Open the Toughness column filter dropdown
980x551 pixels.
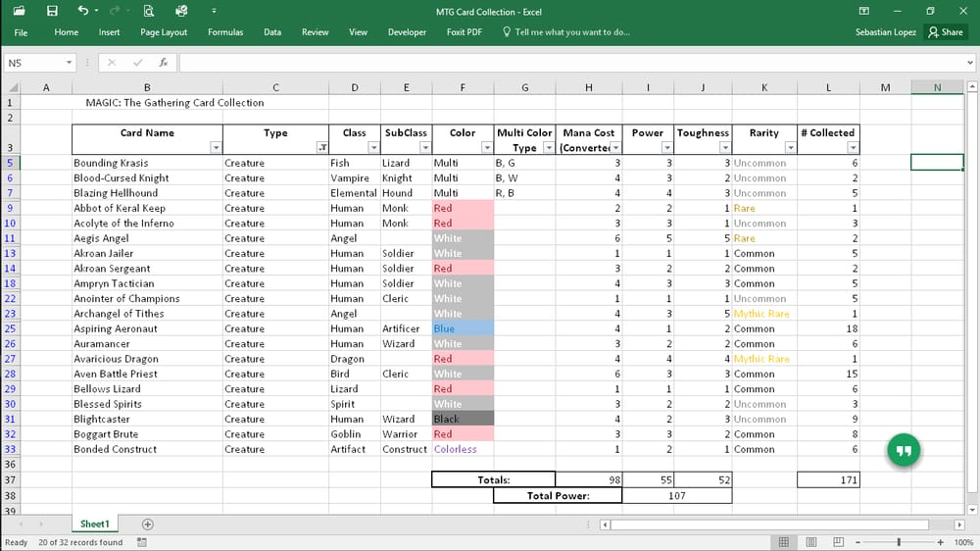point(725,148)
